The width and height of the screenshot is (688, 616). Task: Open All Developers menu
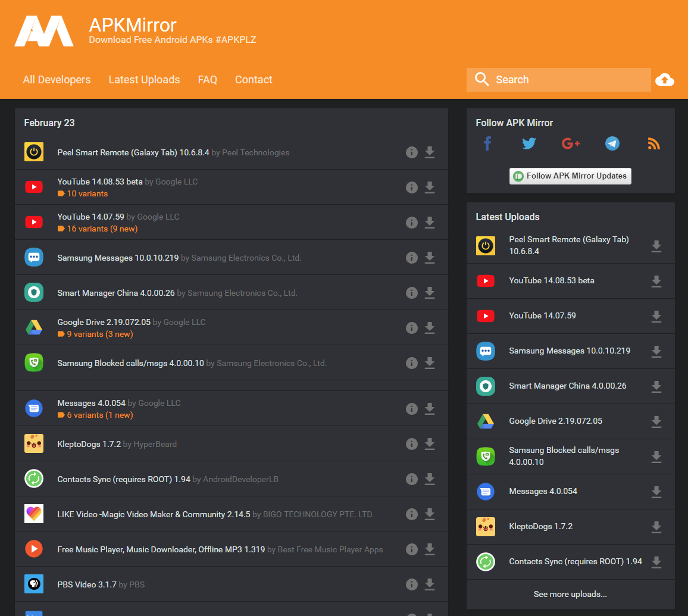57,80
